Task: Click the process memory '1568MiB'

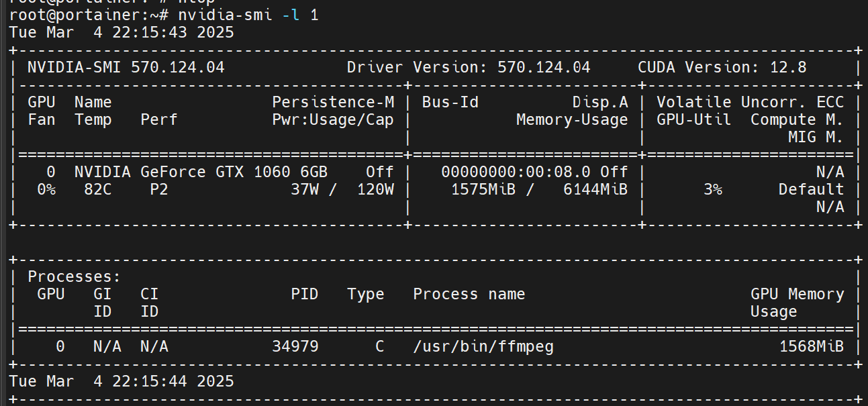Action: 811,346
